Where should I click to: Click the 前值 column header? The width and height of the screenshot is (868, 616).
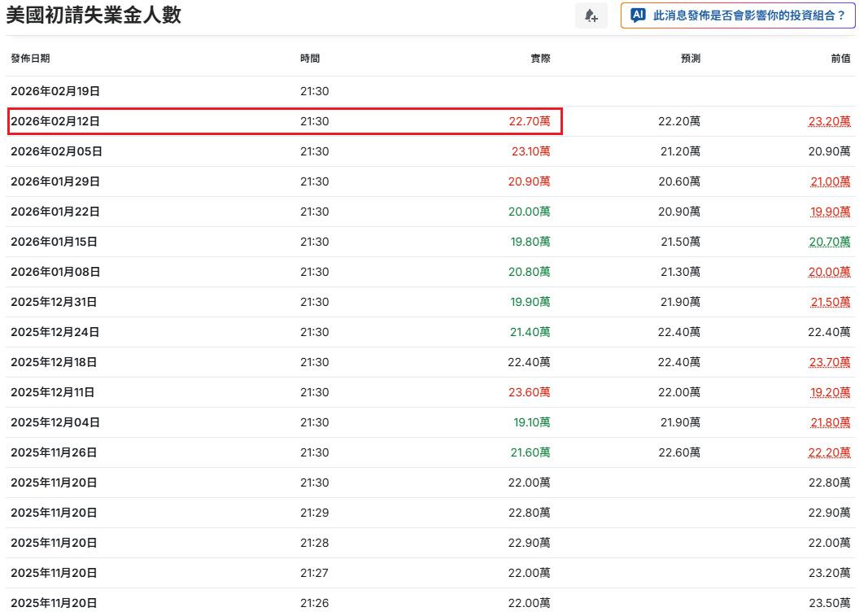(840, 59)
